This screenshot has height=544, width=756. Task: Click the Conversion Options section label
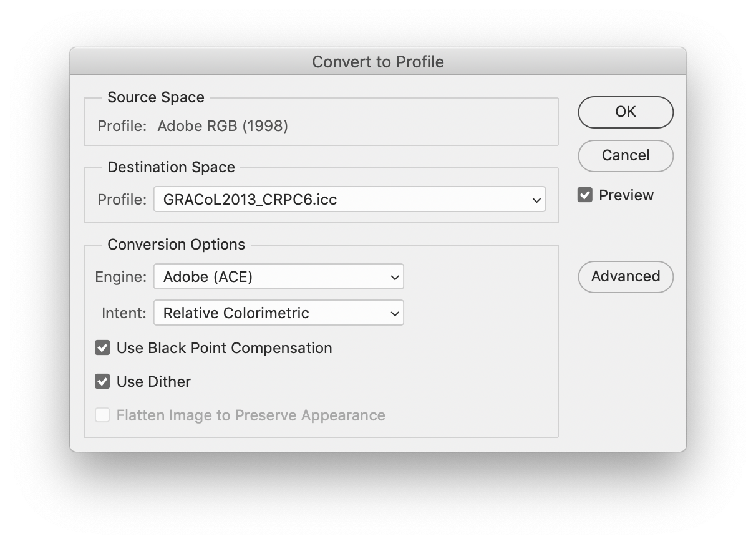(176, 244)
